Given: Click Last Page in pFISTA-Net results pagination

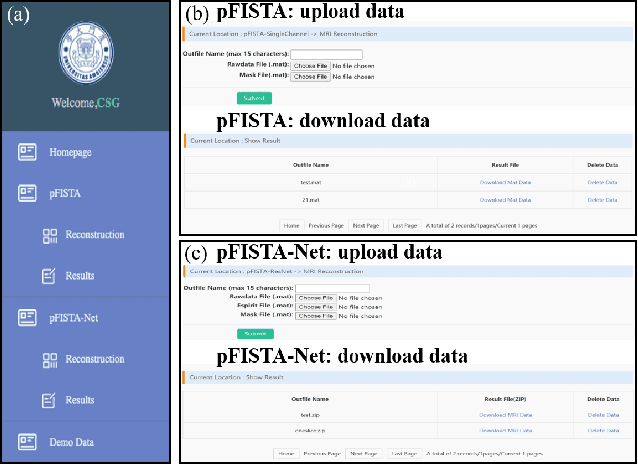Looking at the screenshot, I should [x=404, y=453].
